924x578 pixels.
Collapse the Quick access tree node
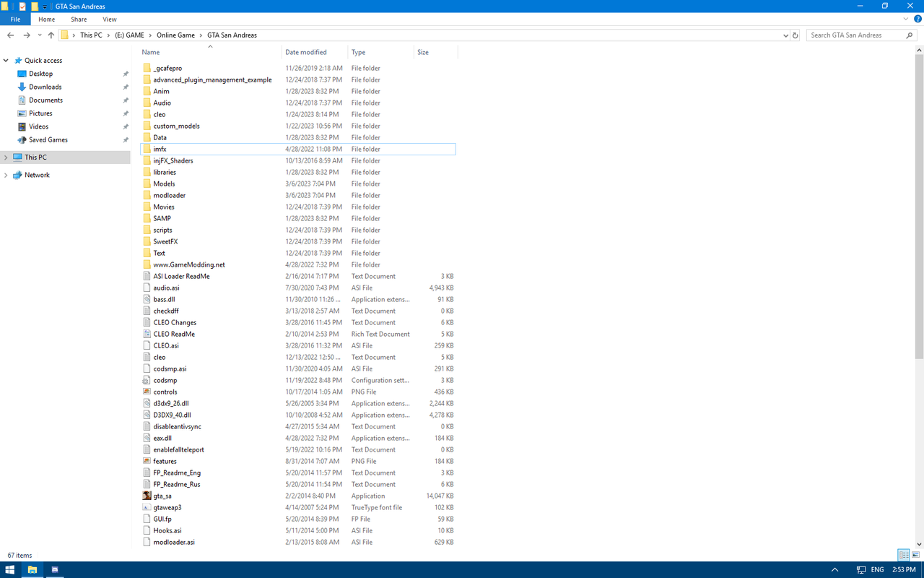6,61
